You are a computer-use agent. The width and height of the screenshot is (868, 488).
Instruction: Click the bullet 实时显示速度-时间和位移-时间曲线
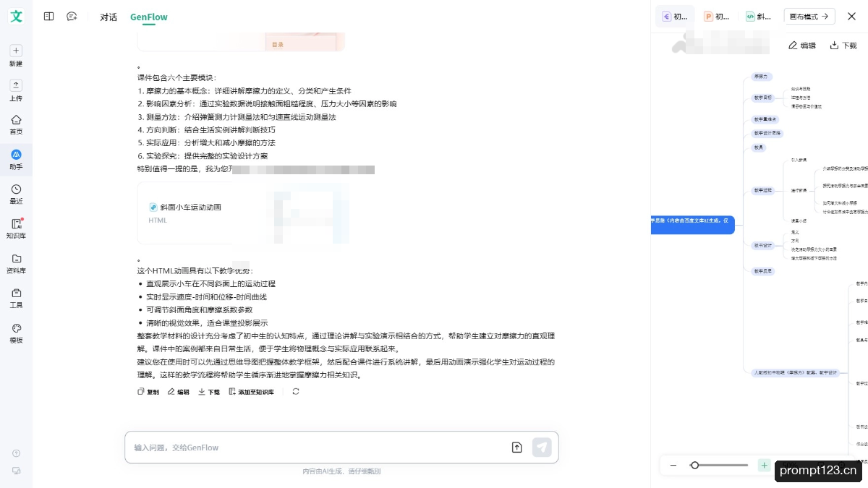pos(206,297)
